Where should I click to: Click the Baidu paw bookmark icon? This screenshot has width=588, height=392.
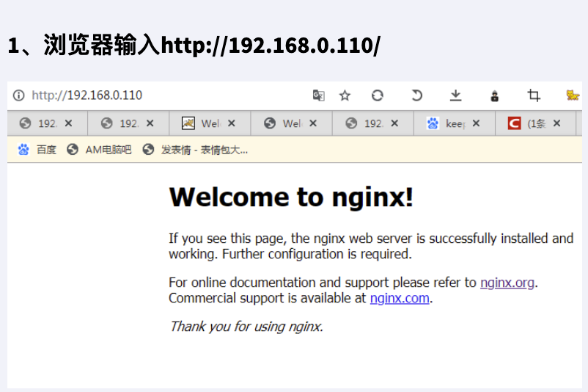pyautogui.click(x=23, y=150)
